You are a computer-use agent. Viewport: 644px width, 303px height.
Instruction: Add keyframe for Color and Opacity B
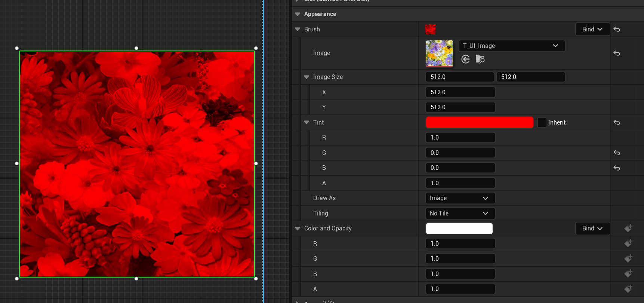pyautogui.click(x=628, y=274)
